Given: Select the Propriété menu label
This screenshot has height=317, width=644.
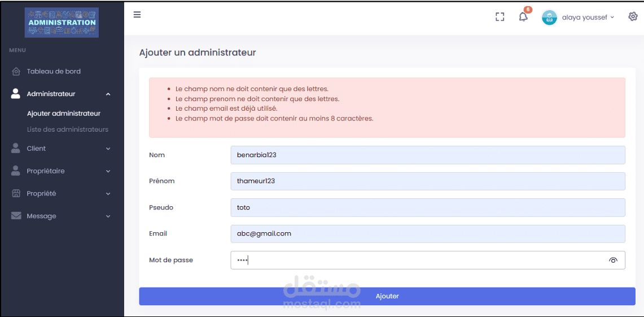Looking at the screenshot, I should pos(41,193).
